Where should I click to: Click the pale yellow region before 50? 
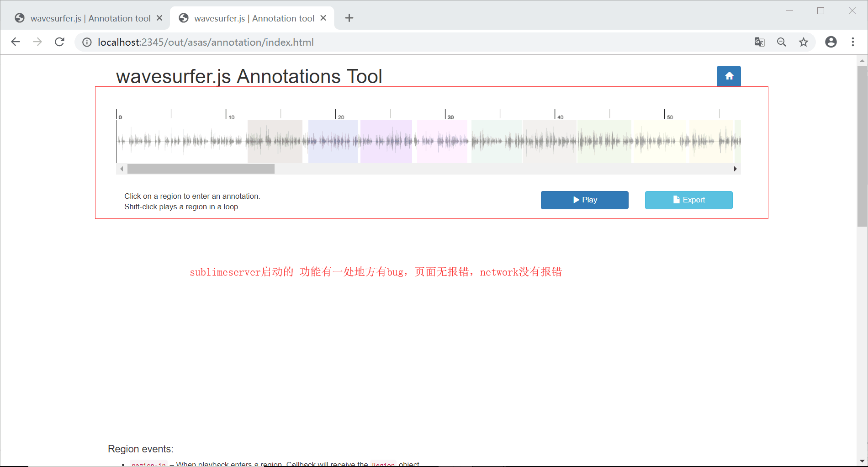[x=661, y=141]
